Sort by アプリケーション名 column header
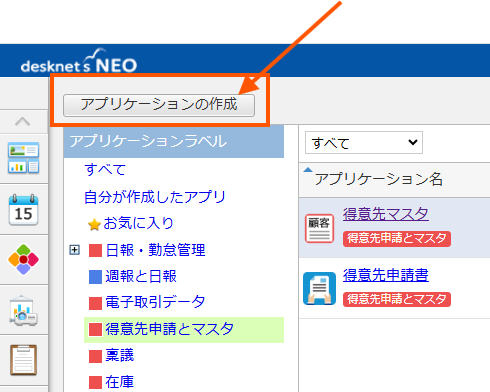The height and width of the screenshot is (392, 490). (x=379, y=179)
